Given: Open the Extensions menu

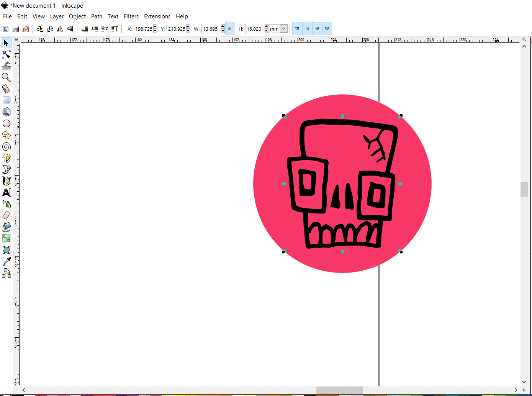Looking at the screenshot, I should pos(157,16).
